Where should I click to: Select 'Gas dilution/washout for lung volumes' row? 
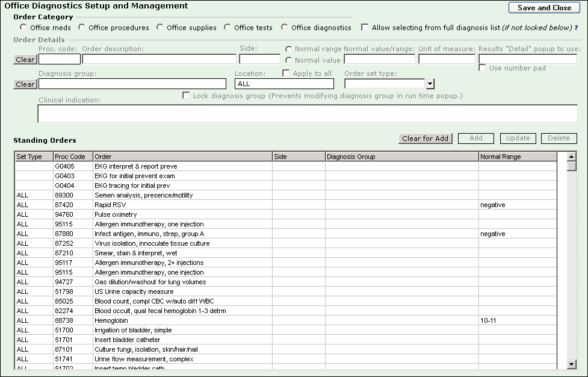286,282
